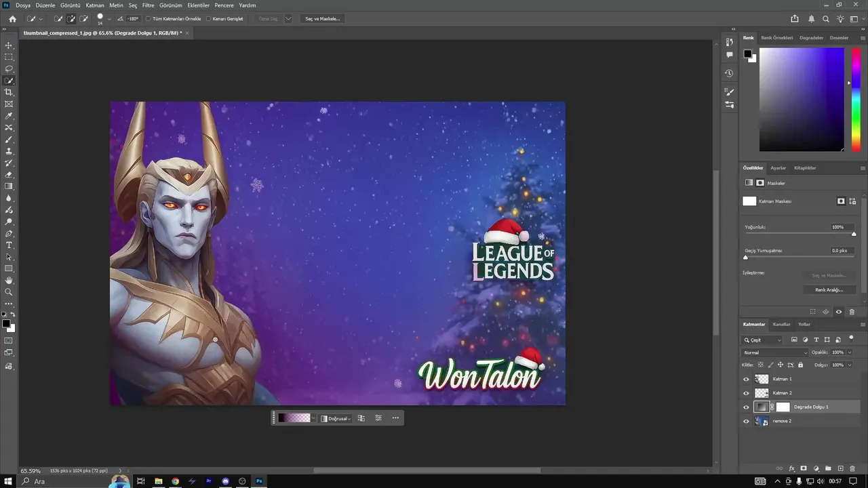Open the Dolgu value dropdown arrow
Viewport: 868px width, 488px height.
(x=848, y=365)
